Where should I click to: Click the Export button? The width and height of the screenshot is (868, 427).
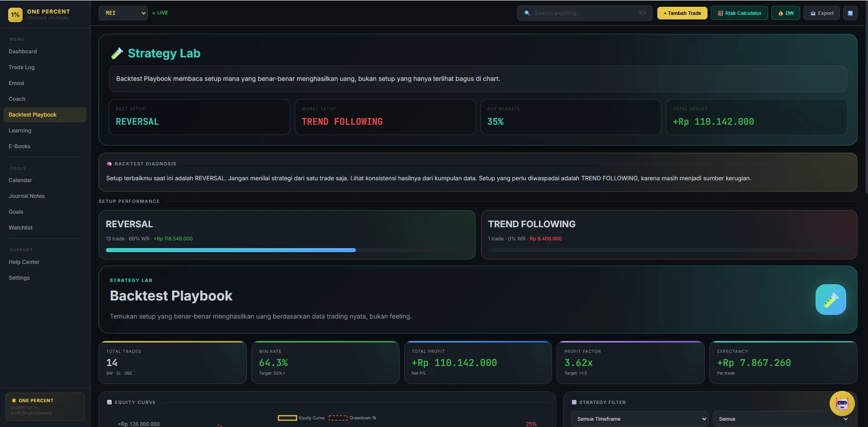coord(821,13)
